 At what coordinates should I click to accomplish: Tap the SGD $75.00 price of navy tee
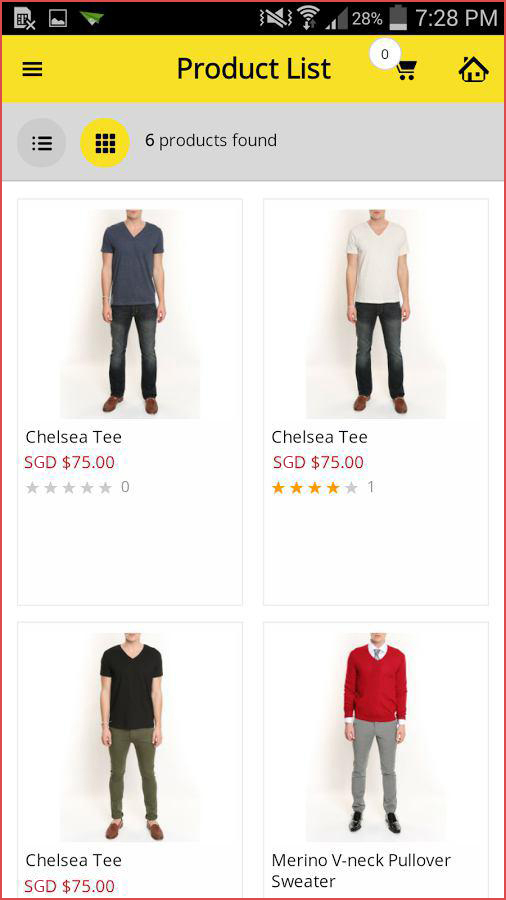click(x=69, y=462)
